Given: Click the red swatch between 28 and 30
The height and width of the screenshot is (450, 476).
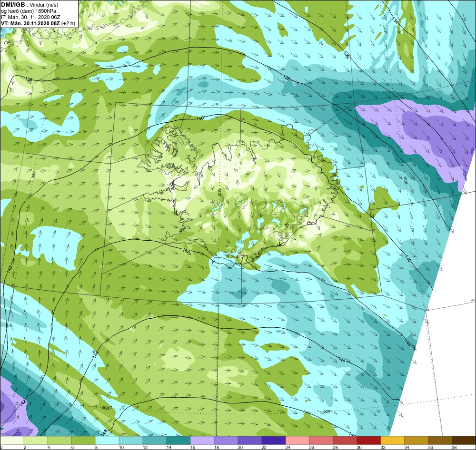Looking at the screenshot, I should click(x=345, y=440).
